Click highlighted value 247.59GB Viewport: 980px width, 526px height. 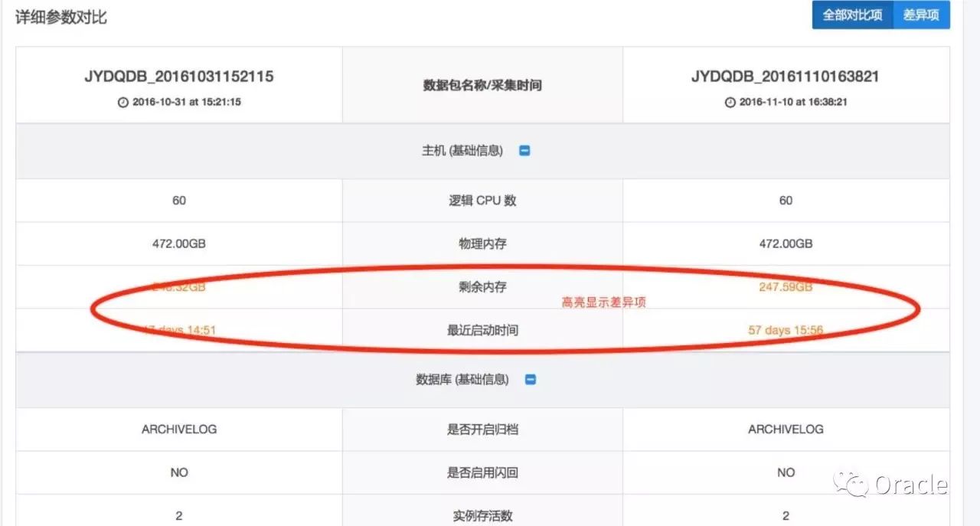786,287
